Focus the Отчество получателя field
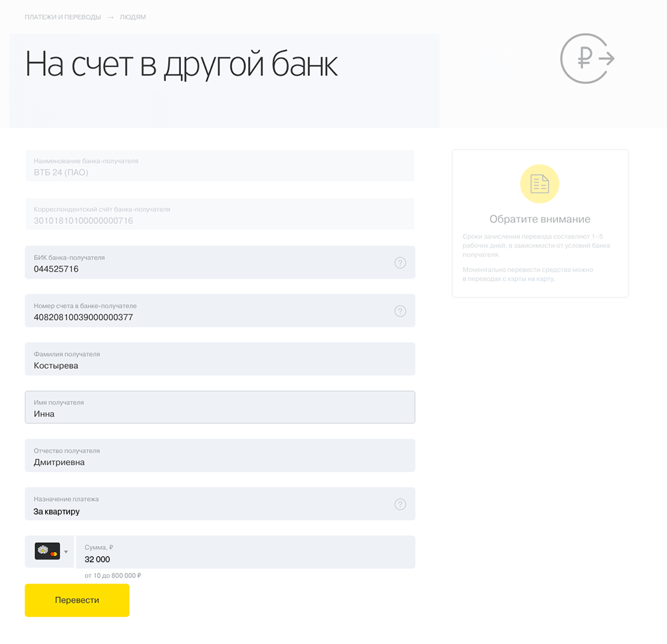Screen dimensions: 667x644 (x=220, y=455)
